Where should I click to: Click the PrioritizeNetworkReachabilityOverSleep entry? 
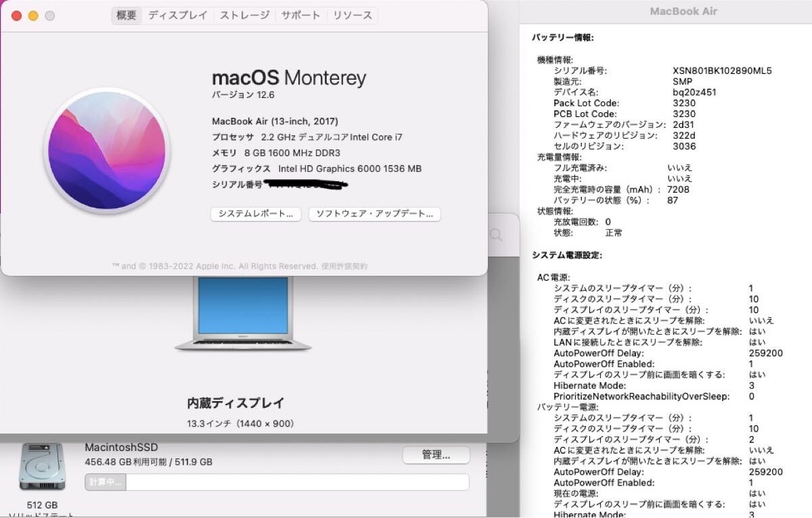click(641, 396)
